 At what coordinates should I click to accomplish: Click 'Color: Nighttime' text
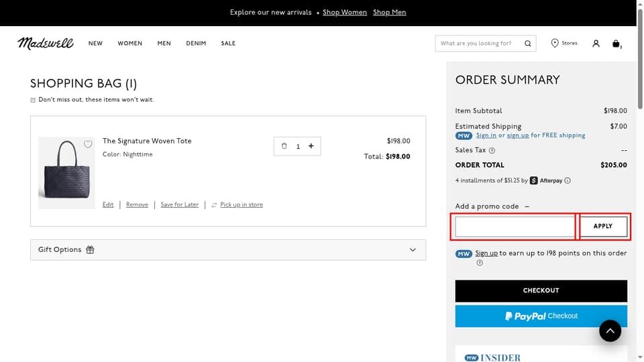pos(127,154)
